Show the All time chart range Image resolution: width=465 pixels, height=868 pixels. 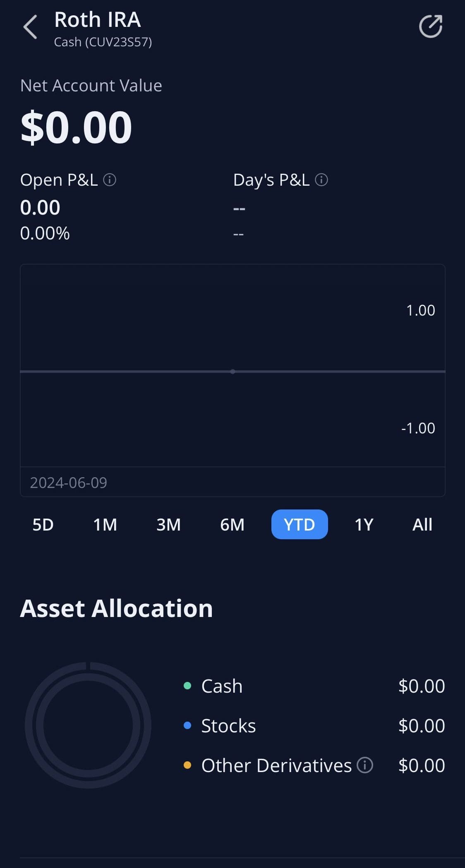[422, 524]
